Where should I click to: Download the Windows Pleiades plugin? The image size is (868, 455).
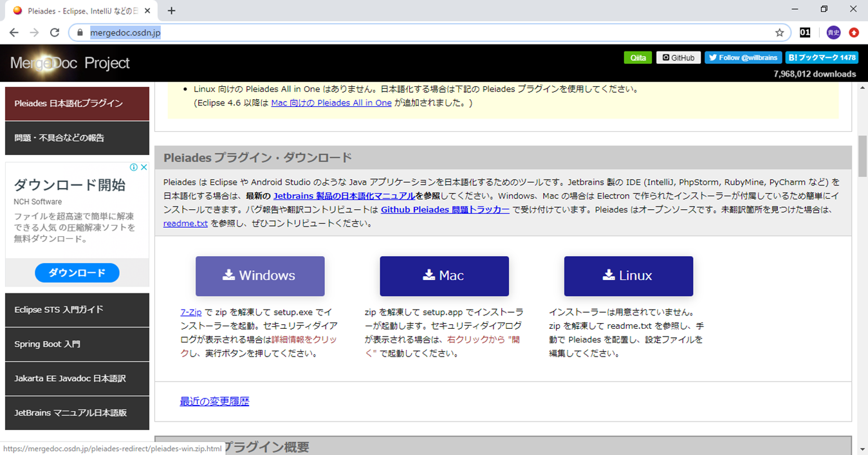point(260,276)
